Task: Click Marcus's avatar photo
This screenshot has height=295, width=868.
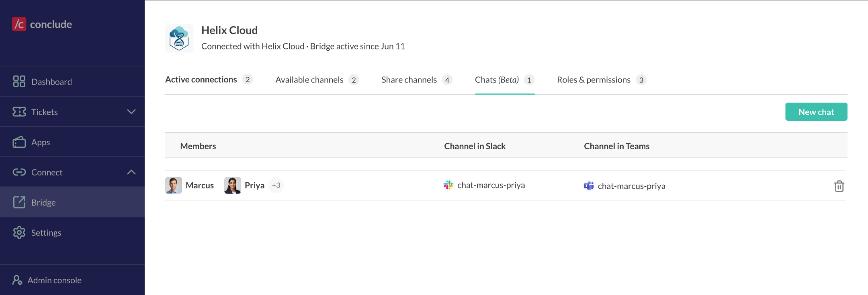Action: (174, 185)
